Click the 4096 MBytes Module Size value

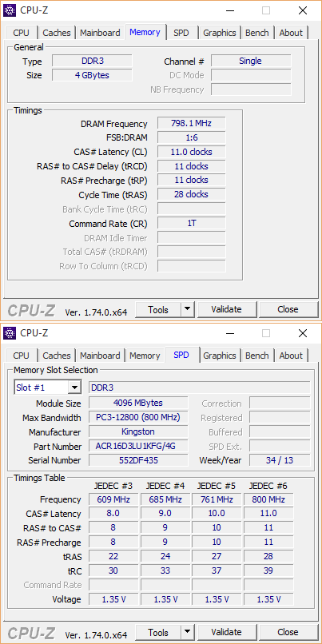point(138,403)
